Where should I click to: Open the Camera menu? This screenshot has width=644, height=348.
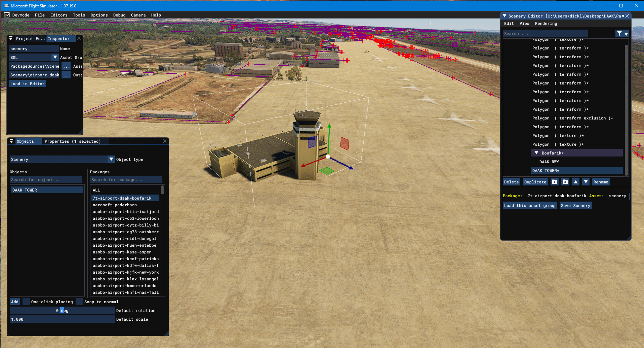click(x=138, y=15)
